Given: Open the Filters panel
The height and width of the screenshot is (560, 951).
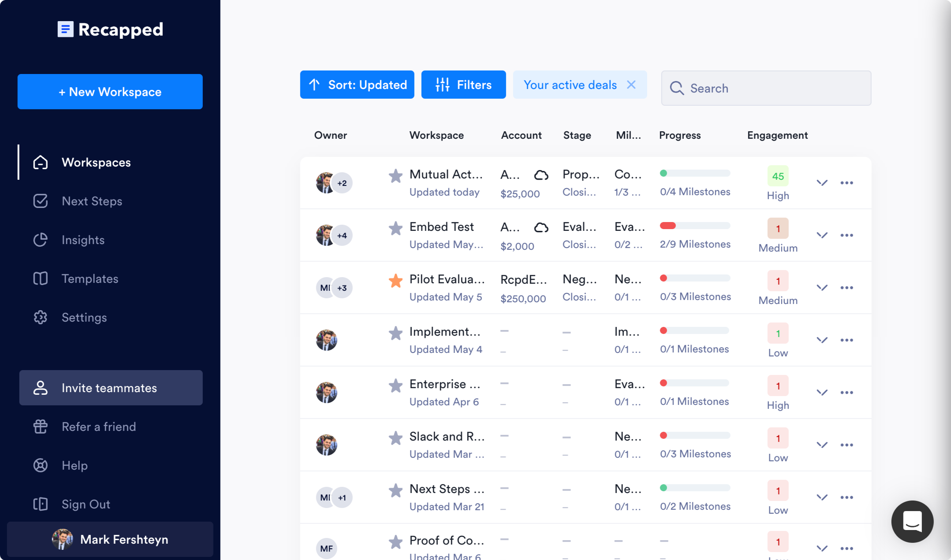Looking at the screenshot, I should (x=463, y=85).
